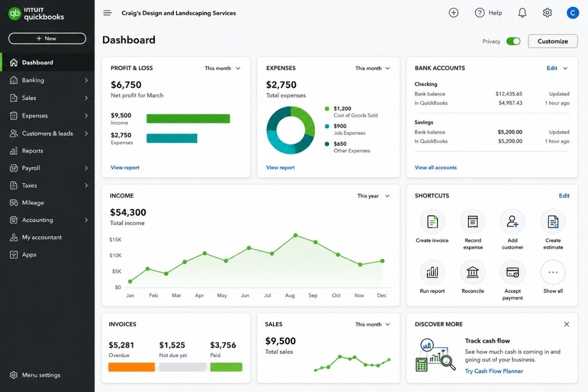Expand the Customers & leads chevron
The height and width of the screenshot is (392, 588).
(86, 133)
